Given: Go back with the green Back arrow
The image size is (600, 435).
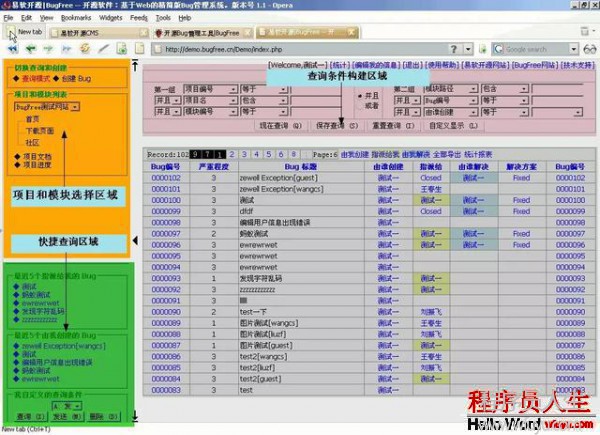Looking at the screenshot, I should 30,49.
